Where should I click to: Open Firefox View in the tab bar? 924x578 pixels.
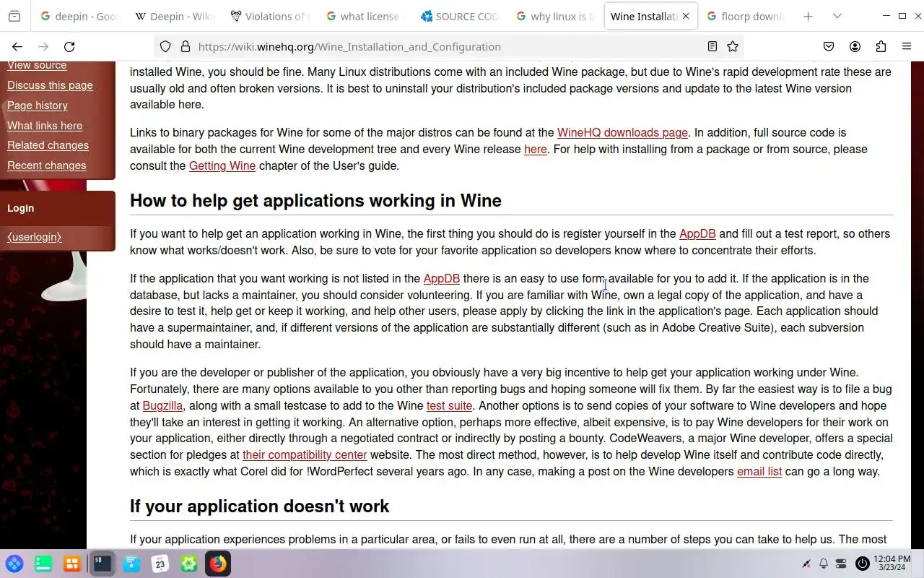pos(14,16)
